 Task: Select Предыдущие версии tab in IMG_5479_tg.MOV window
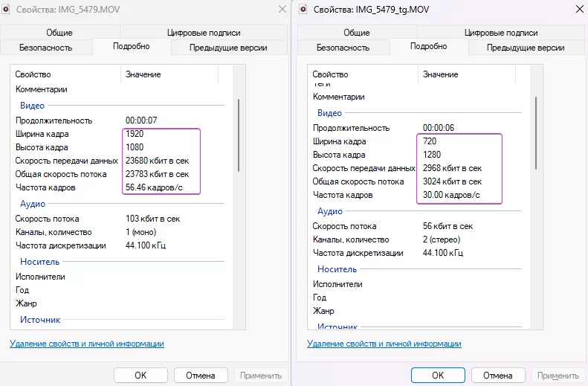(525, 48)
